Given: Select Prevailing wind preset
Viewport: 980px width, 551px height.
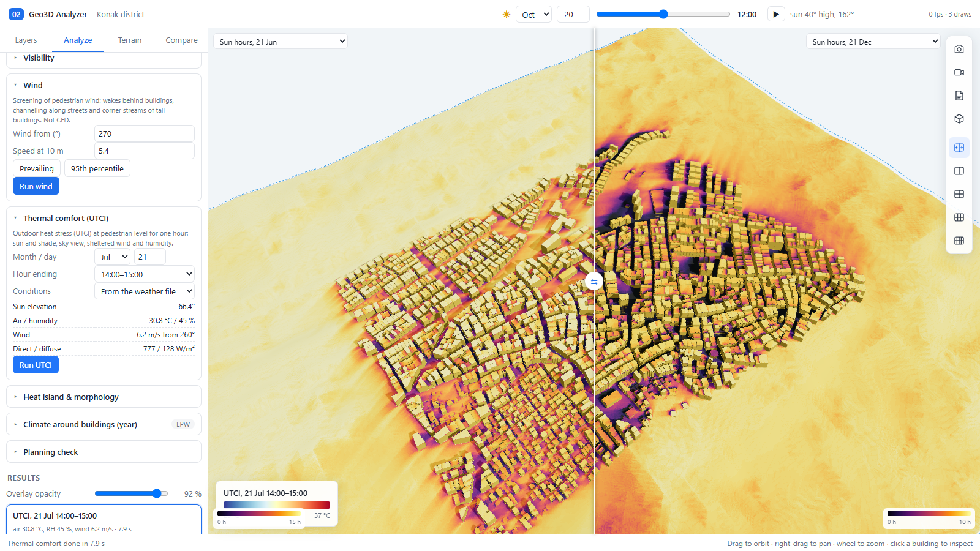Looking at the screenshot, I should (x=37, y=168).
